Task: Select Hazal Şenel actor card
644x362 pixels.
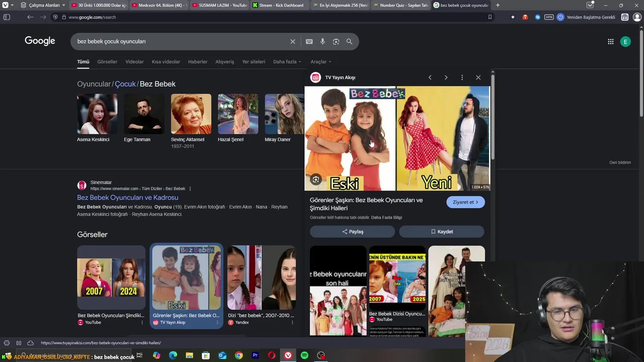Action: pos(238,118)
